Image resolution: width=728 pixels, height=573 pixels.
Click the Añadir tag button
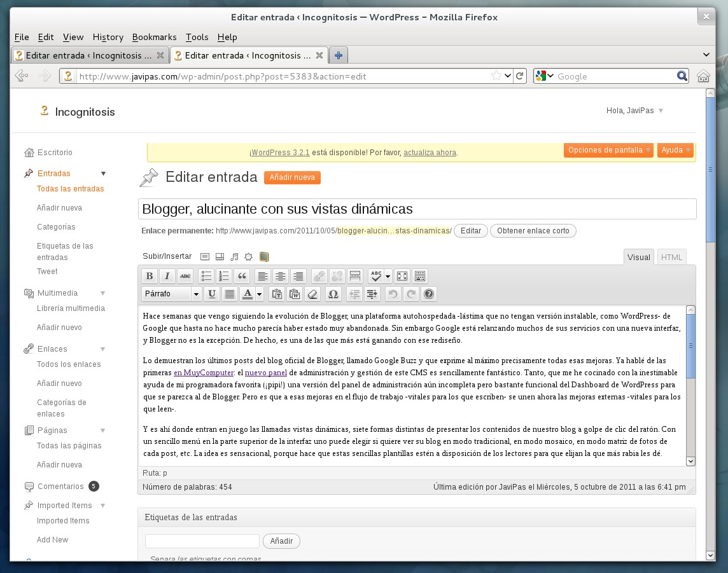pos(281,541)
